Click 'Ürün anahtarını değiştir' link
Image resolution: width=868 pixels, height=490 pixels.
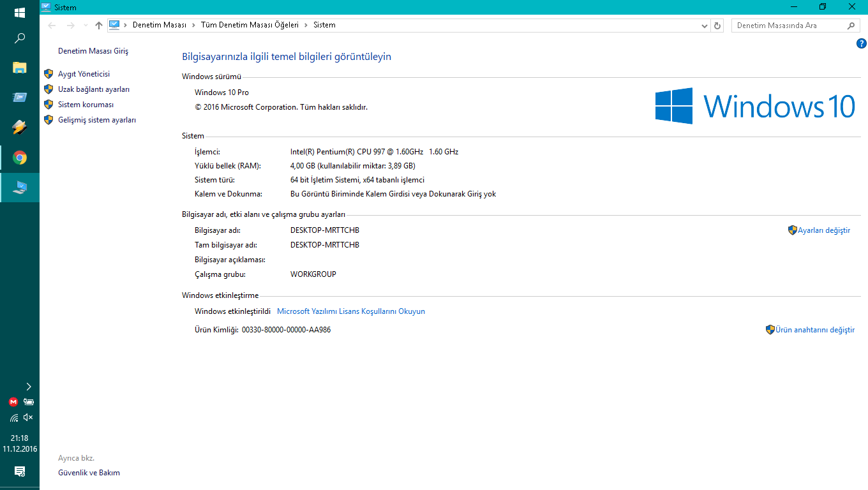point(814,330)
